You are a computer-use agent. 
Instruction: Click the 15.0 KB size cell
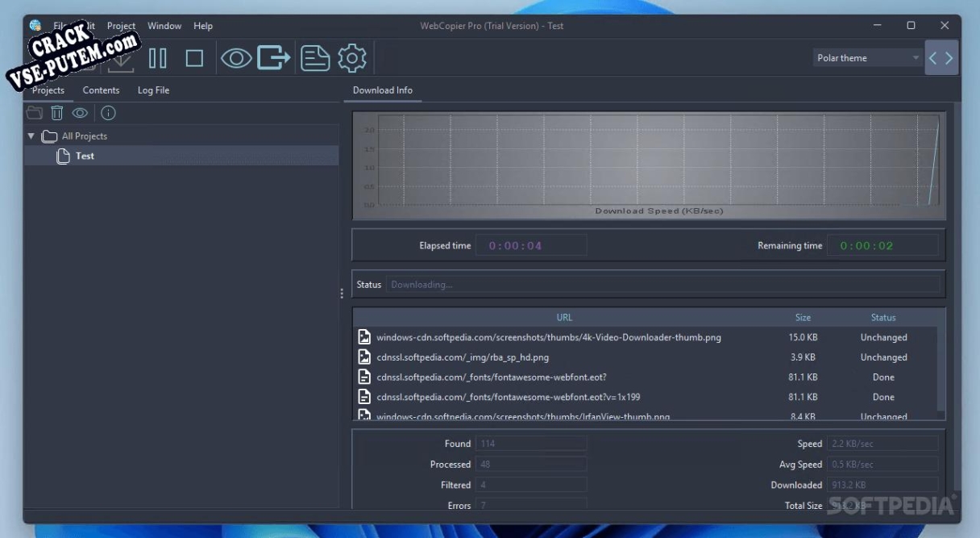[803, 337]
